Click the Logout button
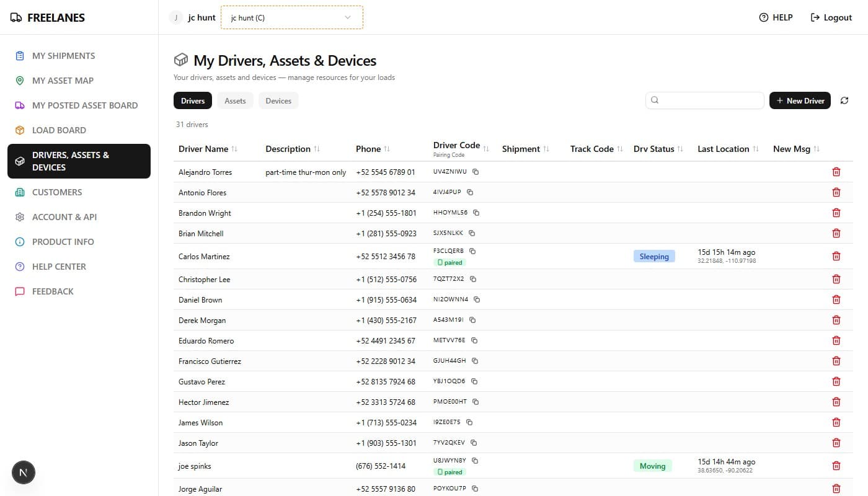Image resolution: width=868 pixels, height=496 pixels. click(x=831, y=17)
